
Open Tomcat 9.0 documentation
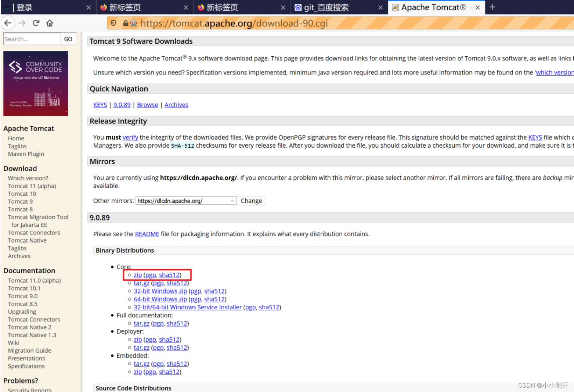(x=23, y=296)
